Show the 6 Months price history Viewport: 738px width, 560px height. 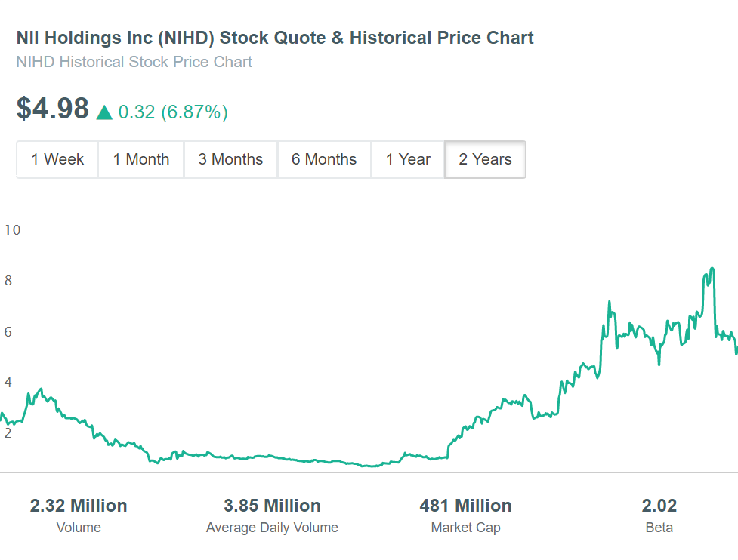324,159
